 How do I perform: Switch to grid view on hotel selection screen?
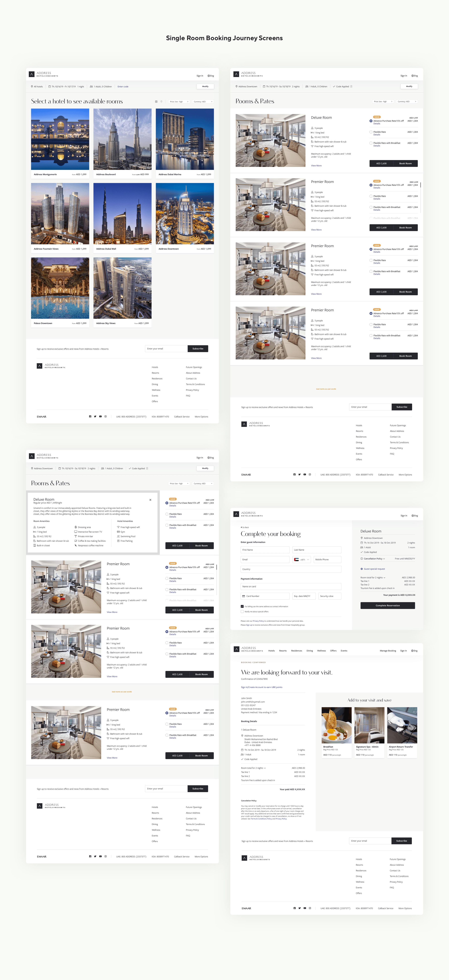[x=156, y=102]
